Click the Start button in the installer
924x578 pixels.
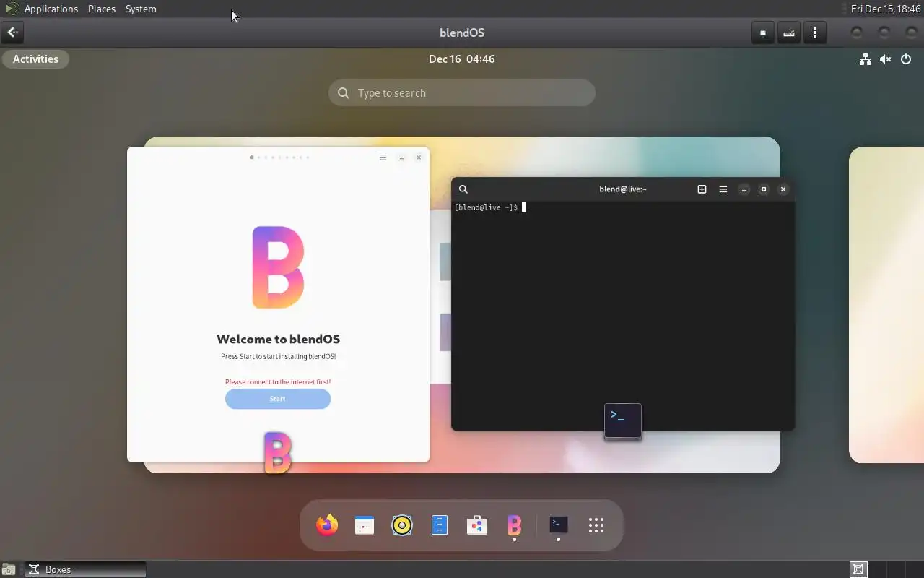pyautogui.click(x=278, y=399)
